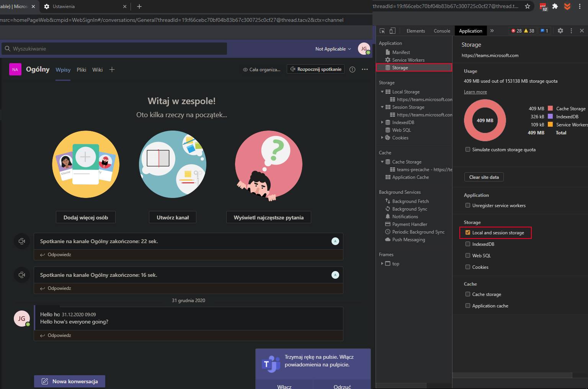Open DevTools settings gear
Screen dimensions: 588x389
tap(560, 31)
